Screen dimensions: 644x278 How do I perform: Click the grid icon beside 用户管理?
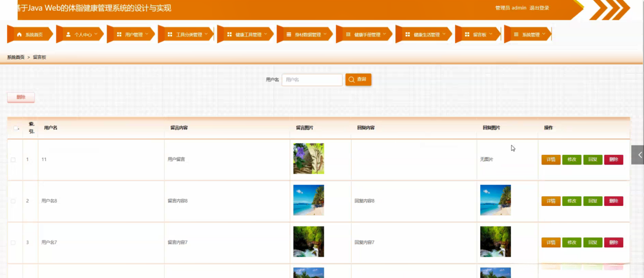pyautogui.click(x=119, y=35)
